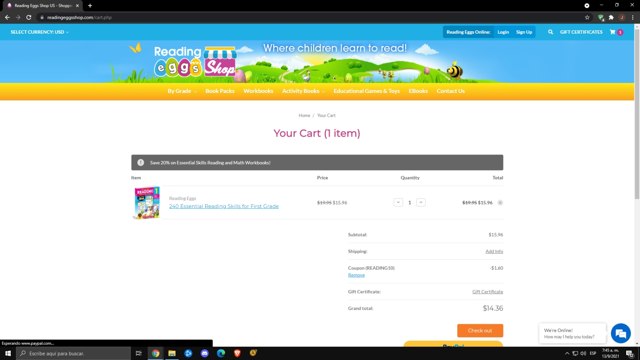Expand the By Grade menu
This screenshot has width=640, height=360.
pyautogui.click(x=182, y=91)
